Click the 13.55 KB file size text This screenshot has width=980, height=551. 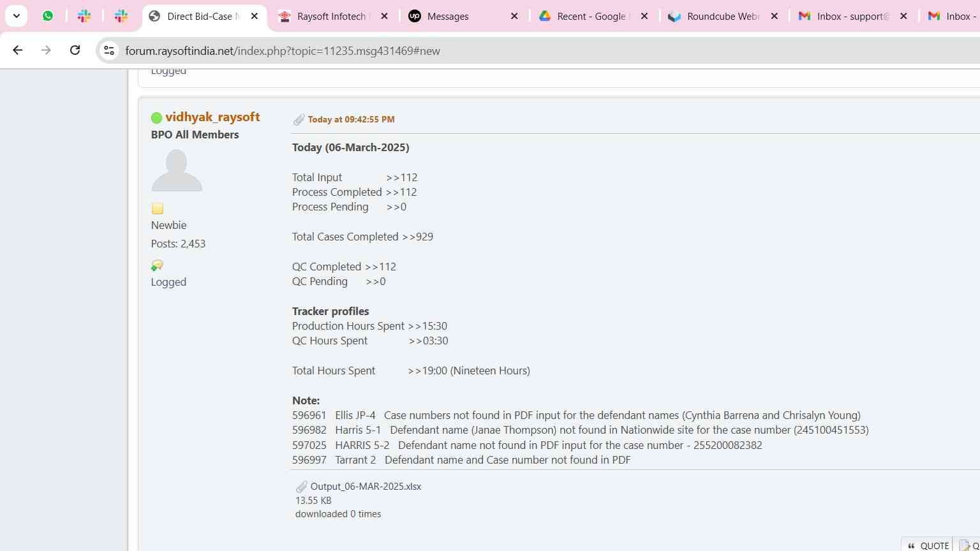313,501
